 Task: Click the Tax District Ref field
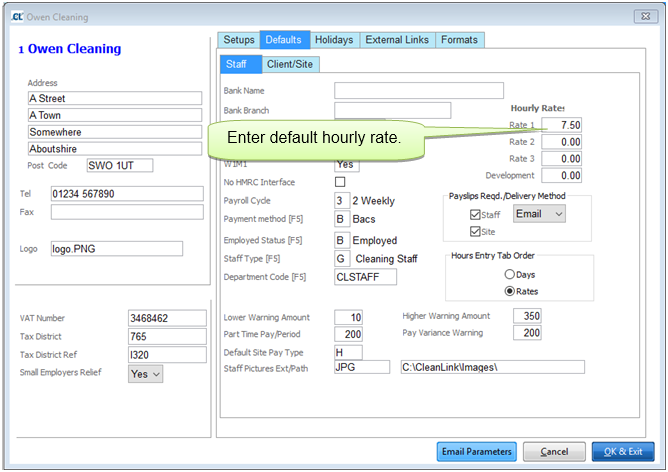(167, 355)
